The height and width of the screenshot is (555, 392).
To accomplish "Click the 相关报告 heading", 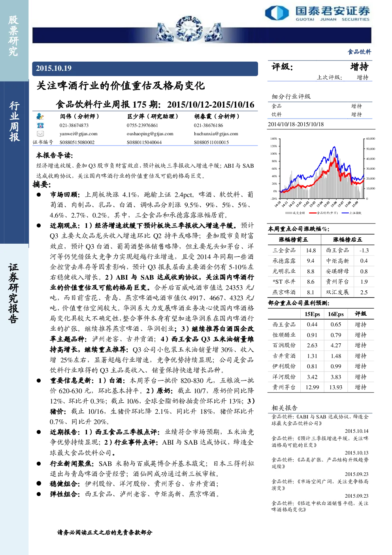I will (x=285, y=408).
